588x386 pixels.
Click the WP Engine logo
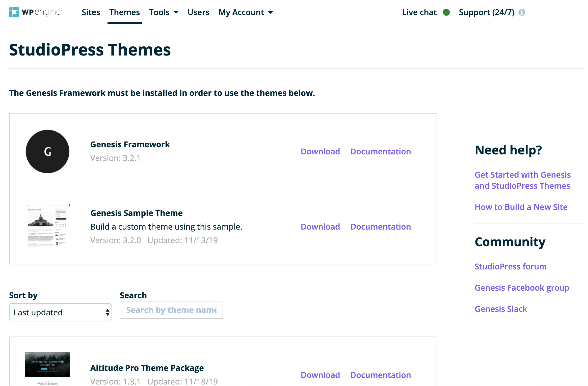pos(35,12)
